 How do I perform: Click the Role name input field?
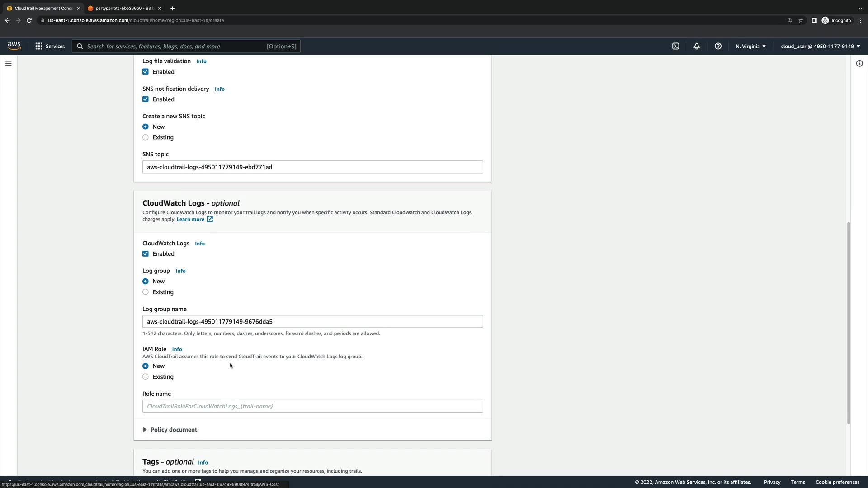[312, 406]
